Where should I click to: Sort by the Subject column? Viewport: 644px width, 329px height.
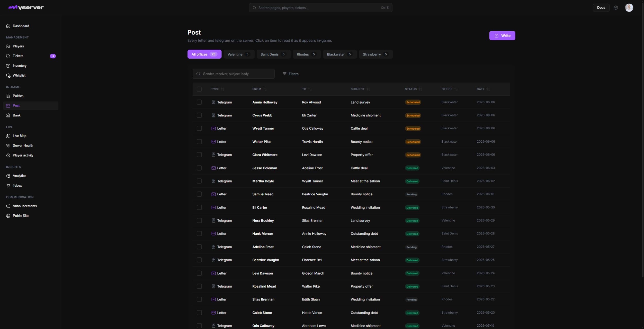[360, 89]
